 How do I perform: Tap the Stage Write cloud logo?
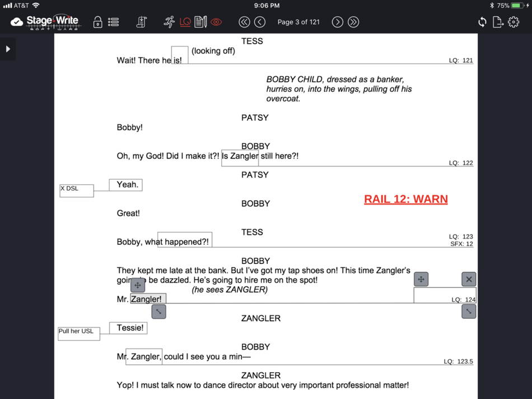[45, 22]
